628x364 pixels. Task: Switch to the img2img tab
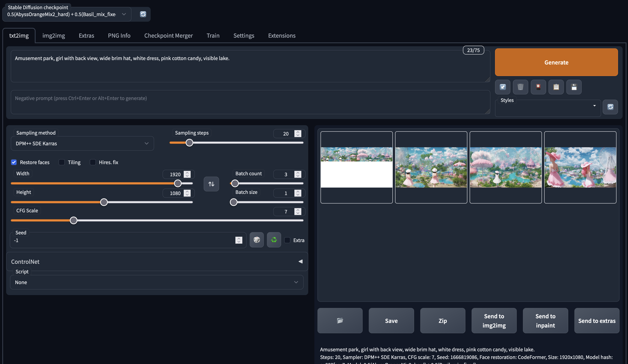pyautogui.click(x=54, y=36)
